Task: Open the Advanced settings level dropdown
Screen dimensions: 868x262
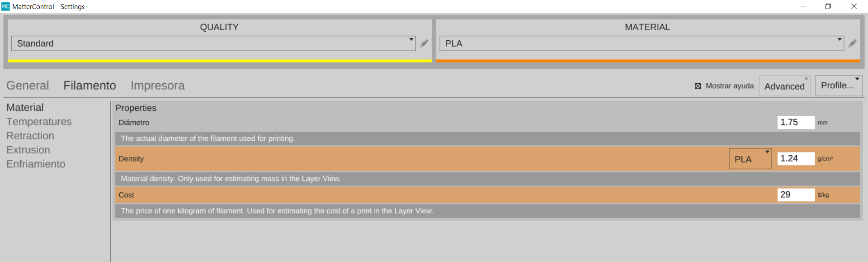Action: click(x=785, y=86)
